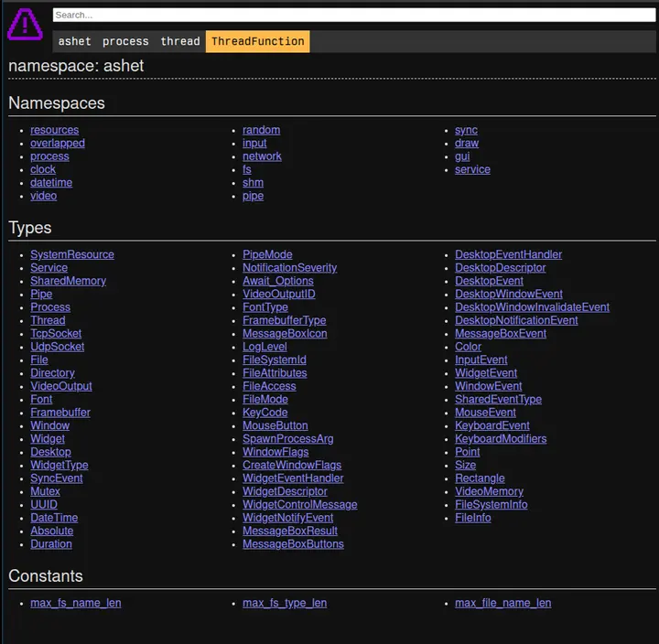
Task: Select the thread breadcrumb tab
Action: pos(180,41)
